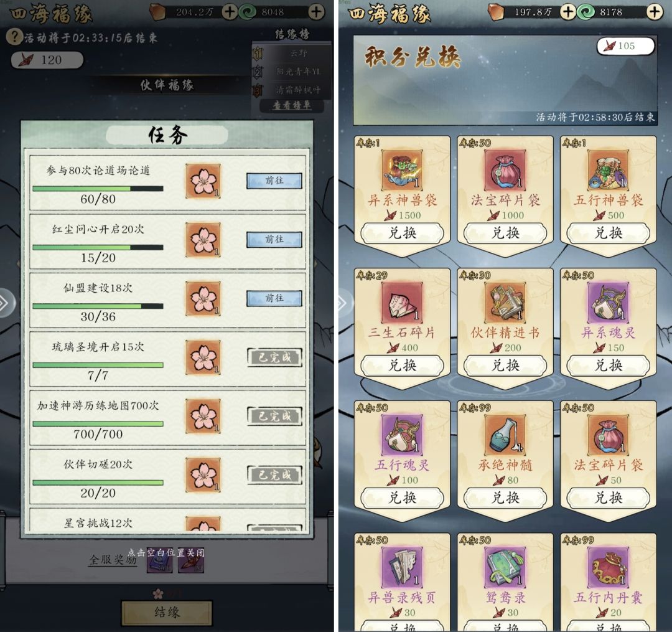Viewport: 672px width, 632px height.
Task: Open the 查看榜单 ranking link
Action: tap(292, 105)
